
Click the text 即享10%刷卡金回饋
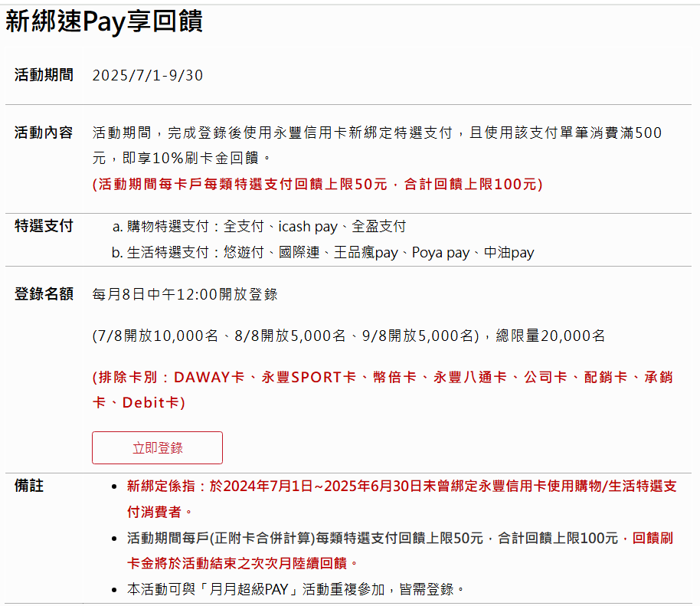(191, 158)
